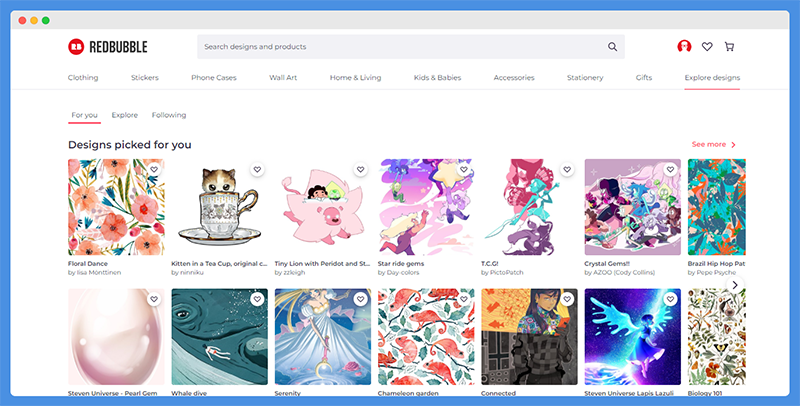
Task: Open the Connected thumbnail
Action: click(529, 337)
